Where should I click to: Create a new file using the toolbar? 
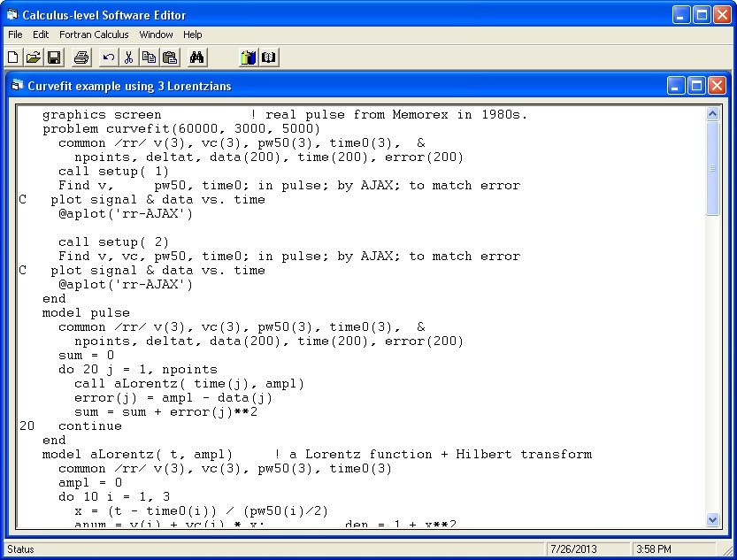pos(12,57)
